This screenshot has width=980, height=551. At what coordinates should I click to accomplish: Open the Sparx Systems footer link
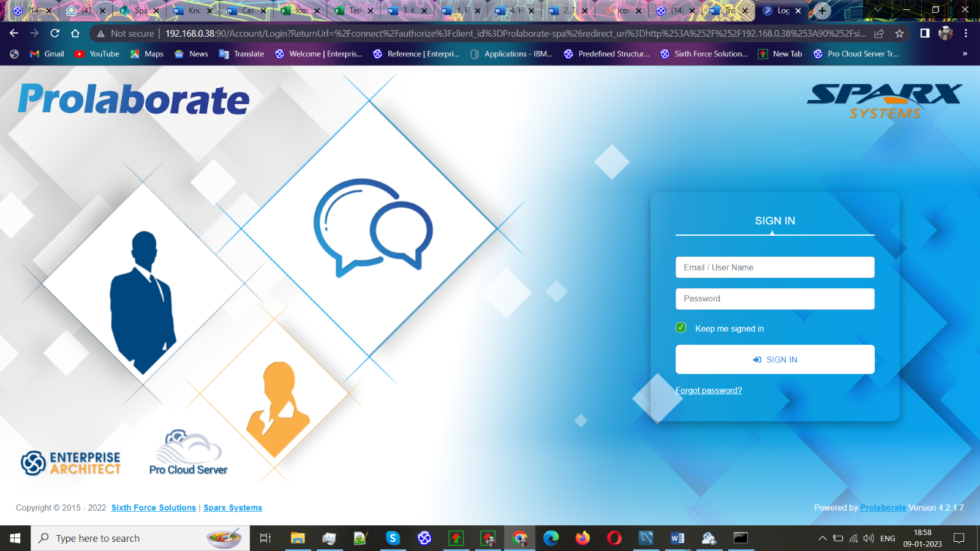[x=233, y=508]
